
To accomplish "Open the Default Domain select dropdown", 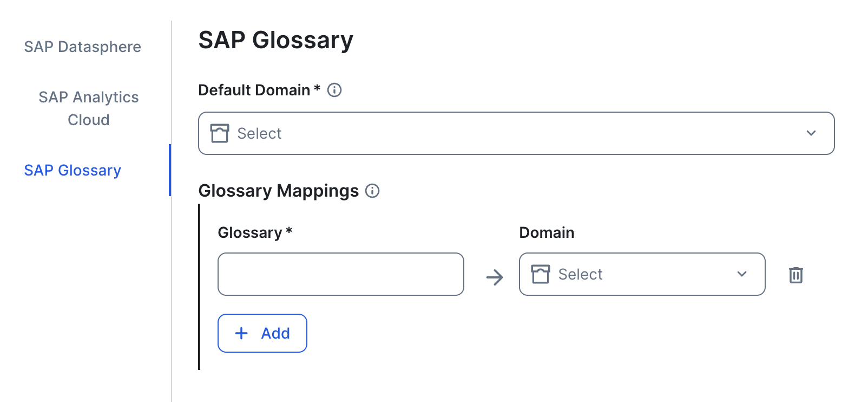I will 515,133.
